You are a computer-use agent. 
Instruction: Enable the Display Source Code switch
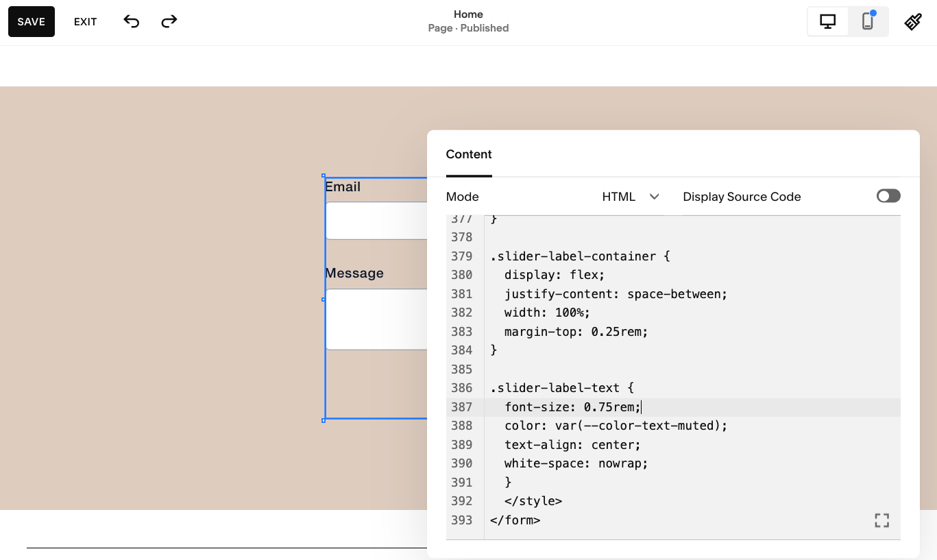[888, 195]
